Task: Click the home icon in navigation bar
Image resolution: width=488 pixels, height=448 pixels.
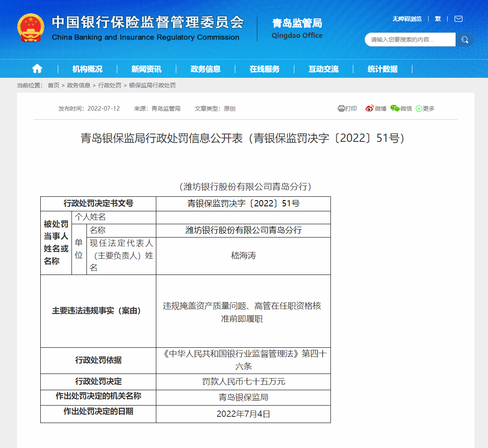Action: click(x=37, y=69)
